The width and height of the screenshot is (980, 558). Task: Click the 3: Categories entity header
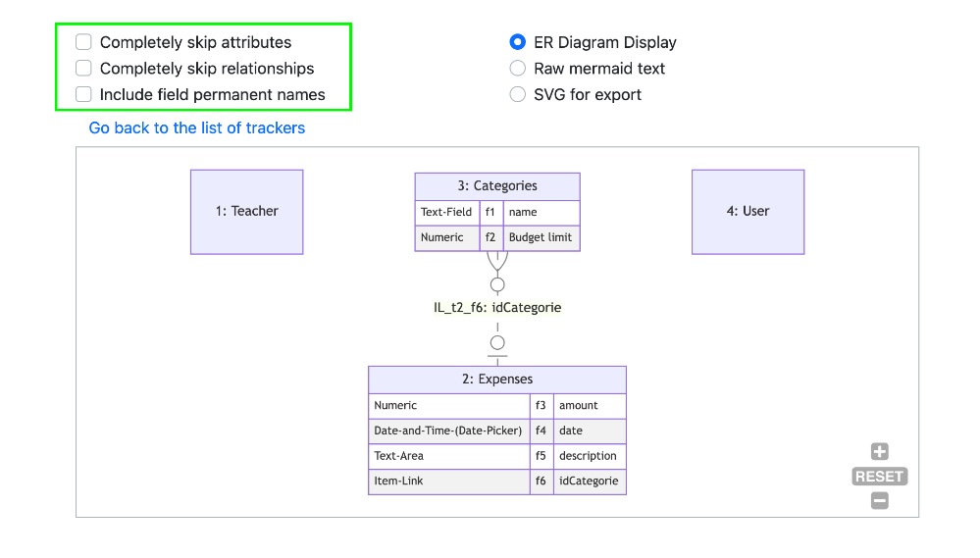click(497, 186)
